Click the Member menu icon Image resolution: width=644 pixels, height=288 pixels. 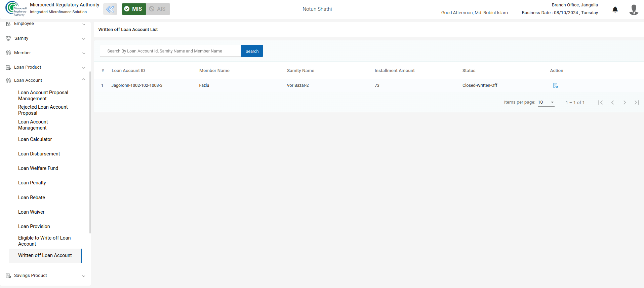tap(8, 53)
